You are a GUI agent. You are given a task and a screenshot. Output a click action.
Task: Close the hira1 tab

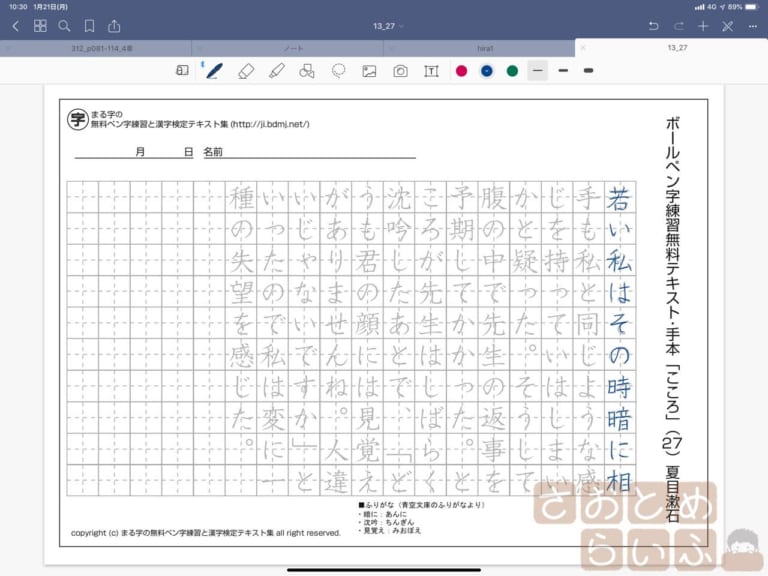click(391, 48)
